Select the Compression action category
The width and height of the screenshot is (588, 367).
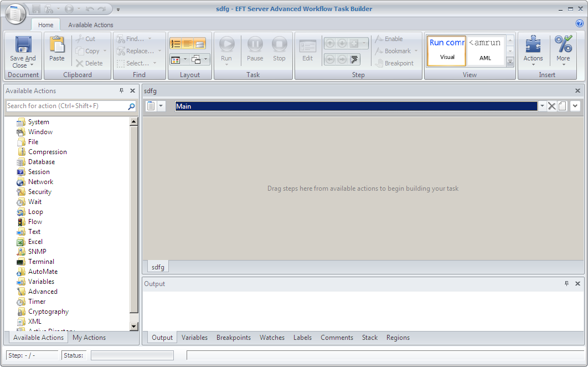point(47,152)
